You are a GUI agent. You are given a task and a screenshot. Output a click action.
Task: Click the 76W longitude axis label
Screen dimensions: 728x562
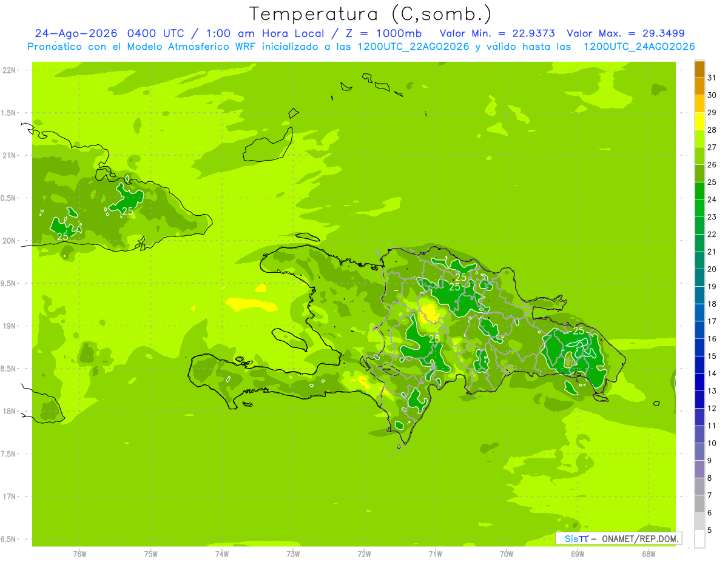pos(79,554)
